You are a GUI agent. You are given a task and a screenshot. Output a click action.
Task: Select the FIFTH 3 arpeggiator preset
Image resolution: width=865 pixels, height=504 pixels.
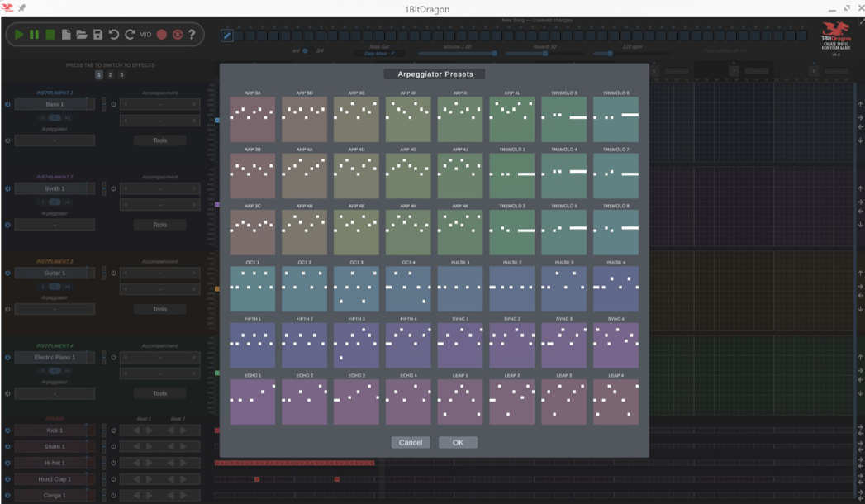[x=356, y=345]
